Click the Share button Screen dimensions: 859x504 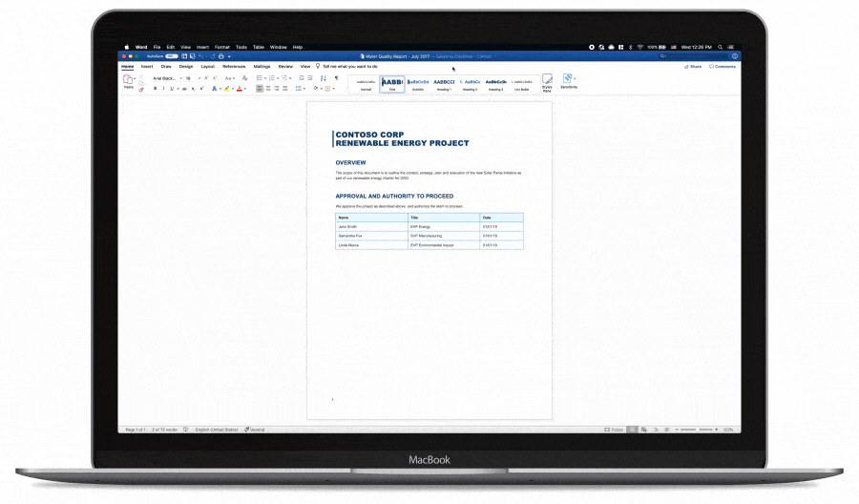(693, 67)
